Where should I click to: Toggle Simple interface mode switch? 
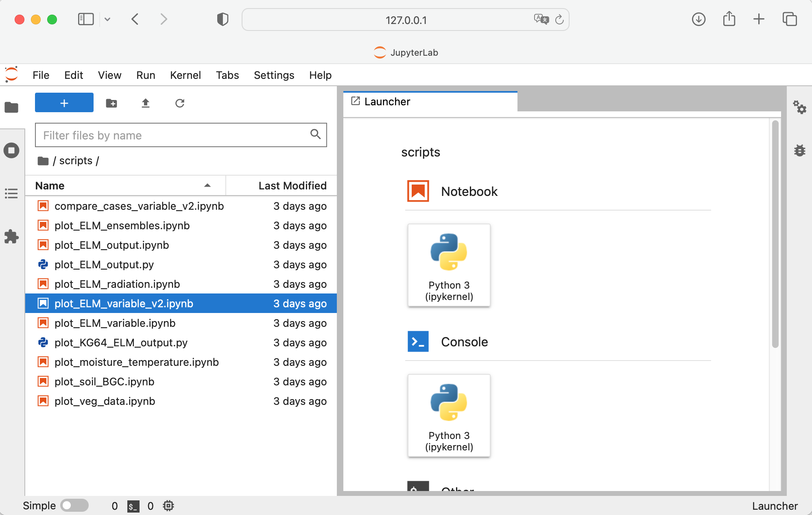point(74,505)
